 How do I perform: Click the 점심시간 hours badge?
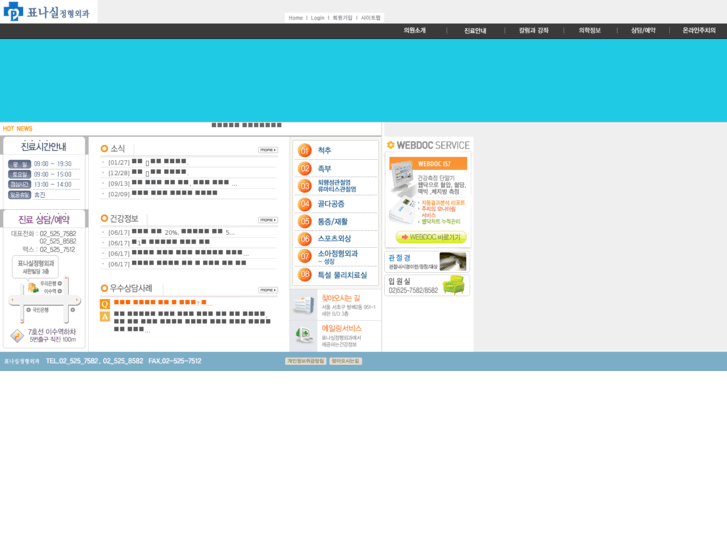[x=19, y=185]
